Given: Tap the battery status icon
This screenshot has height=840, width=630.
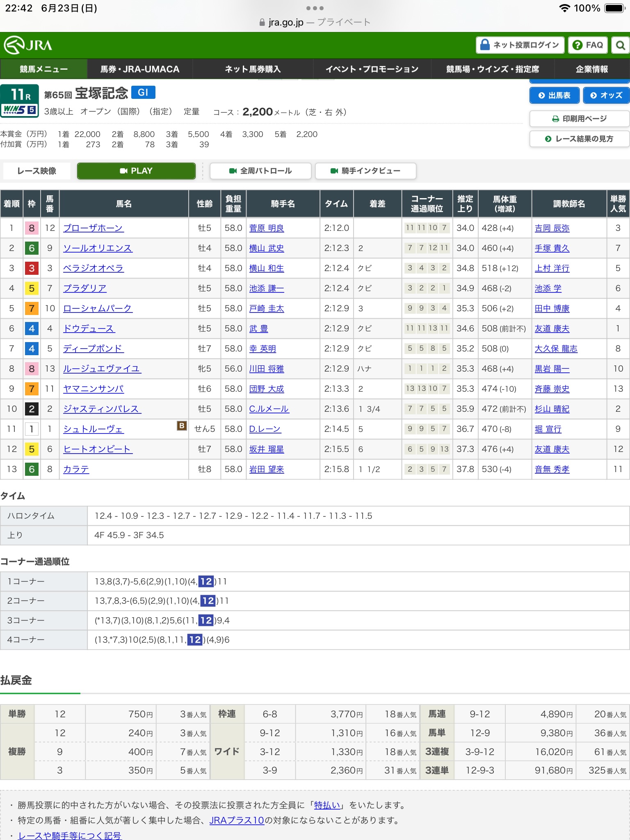Looking at the screenshot, I should tap(615, 8).
